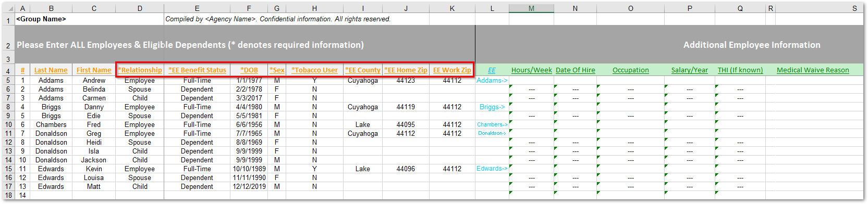Open the 'Chambers->' employee link
The height and width of the screenshot is (204, 868).
coord(492,124)
